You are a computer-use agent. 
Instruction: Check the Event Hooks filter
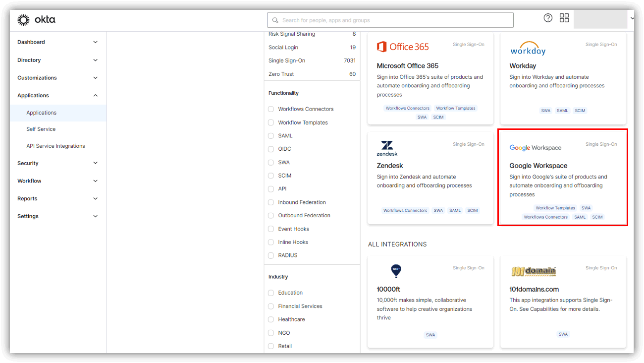click(271, 229)
